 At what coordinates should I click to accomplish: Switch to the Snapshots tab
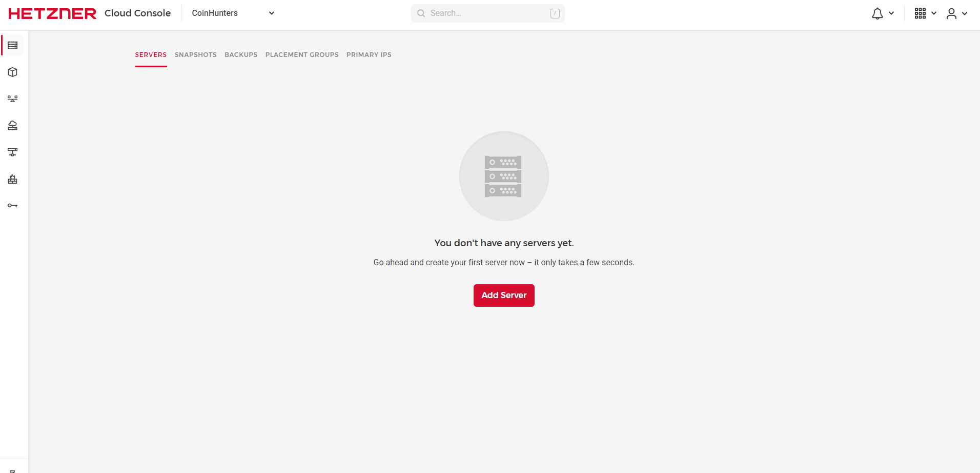[x=195, y=55]
